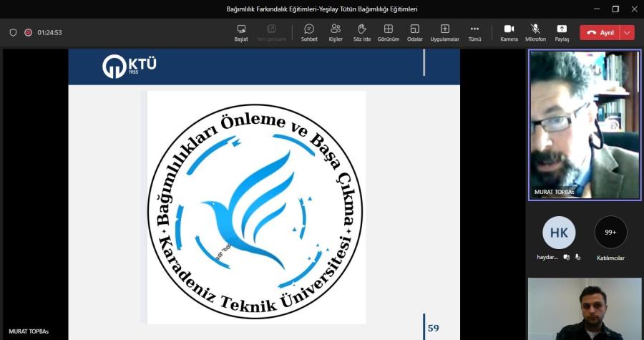Show the Kişiler participants list

(x=336, y=33)
